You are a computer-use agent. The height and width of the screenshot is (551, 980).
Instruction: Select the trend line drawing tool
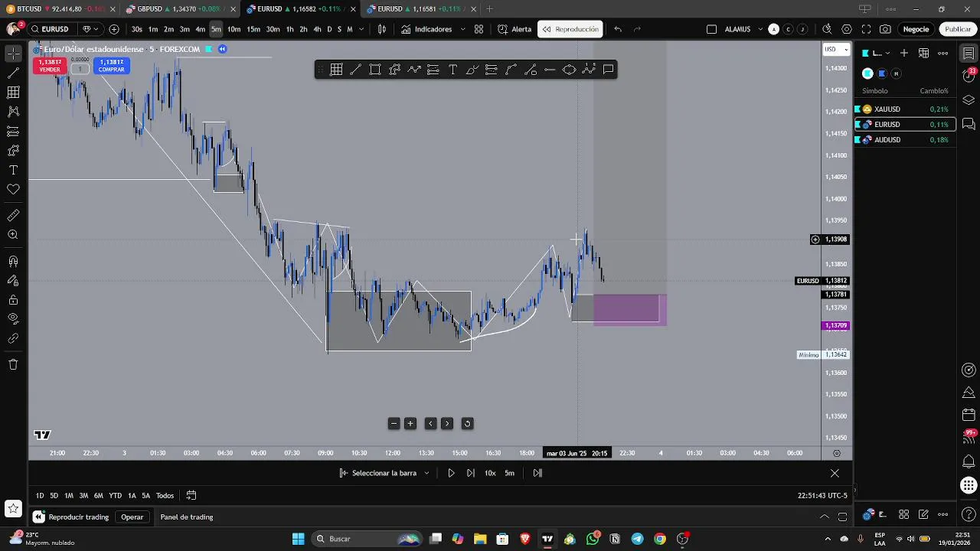coord(13,73)
